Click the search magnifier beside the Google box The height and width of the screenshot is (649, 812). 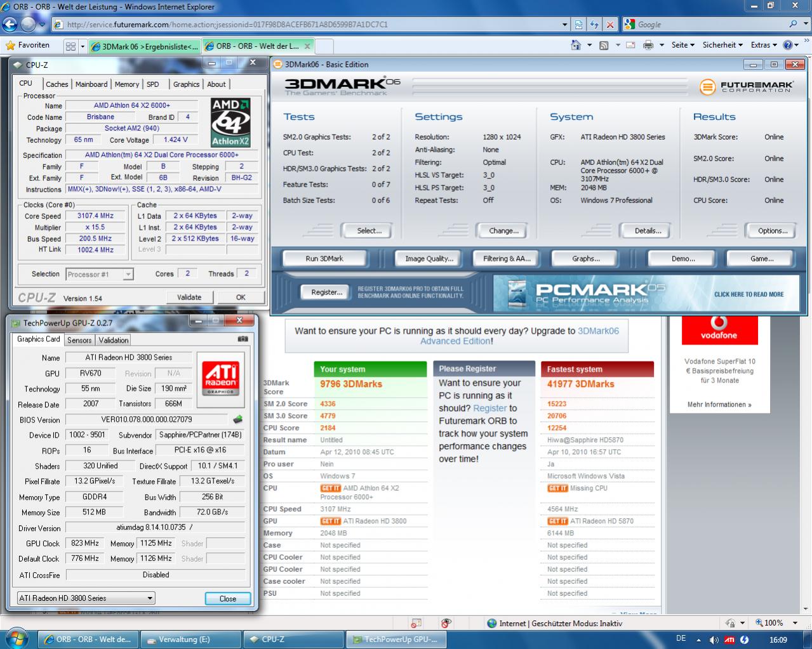click(794, 24)
